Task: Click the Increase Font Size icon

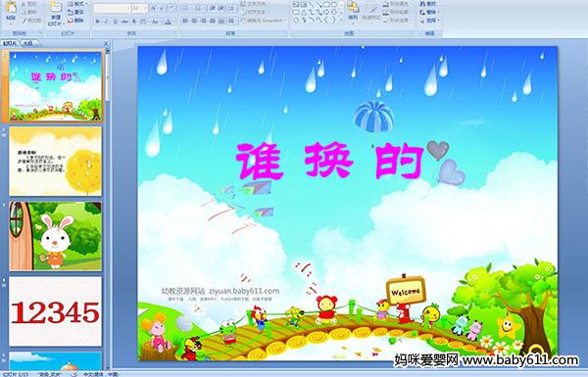Action: click(153, 8)
